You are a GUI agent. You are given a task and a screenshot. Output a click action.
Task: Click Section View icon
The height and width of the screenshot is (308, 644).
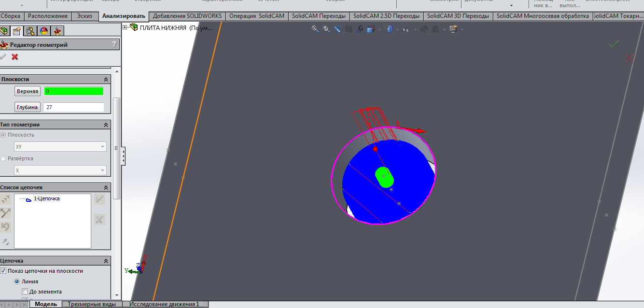(x=349, y=29)
